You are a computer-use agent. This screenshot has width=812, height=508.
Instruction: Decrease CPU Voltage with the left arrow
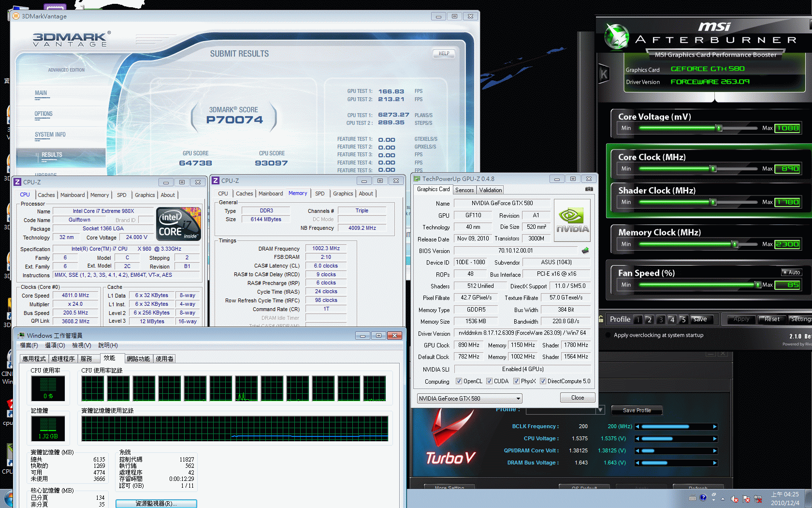(x=638, y=439)
